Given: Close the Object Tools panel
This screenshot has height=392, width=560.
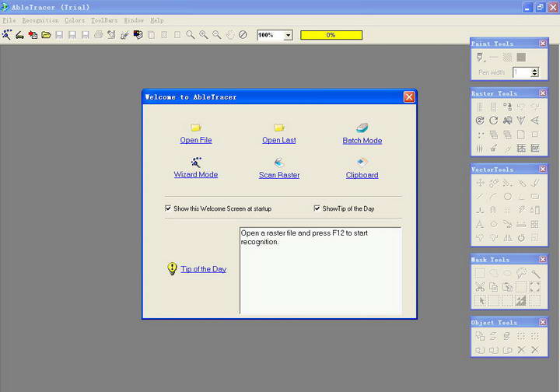Looking at the screenshot, I should click(x=543, y=322).
